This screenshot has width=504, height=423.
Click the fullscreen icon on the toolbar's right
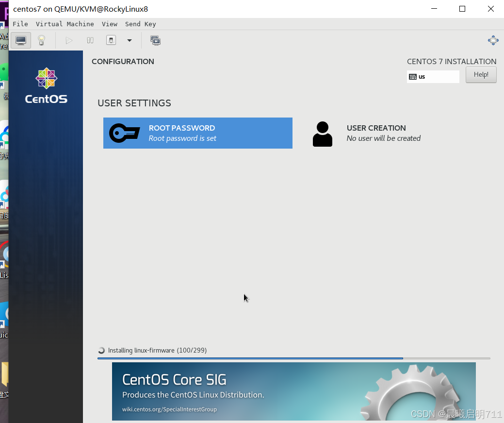point(493,40)
